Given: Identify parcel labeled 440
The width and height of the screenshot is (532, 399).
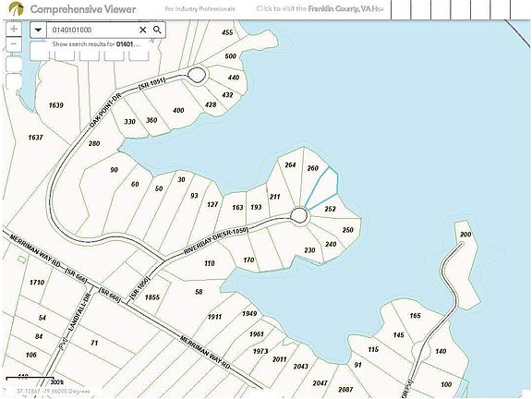Looking at the screenshot, I should point(234,78).
